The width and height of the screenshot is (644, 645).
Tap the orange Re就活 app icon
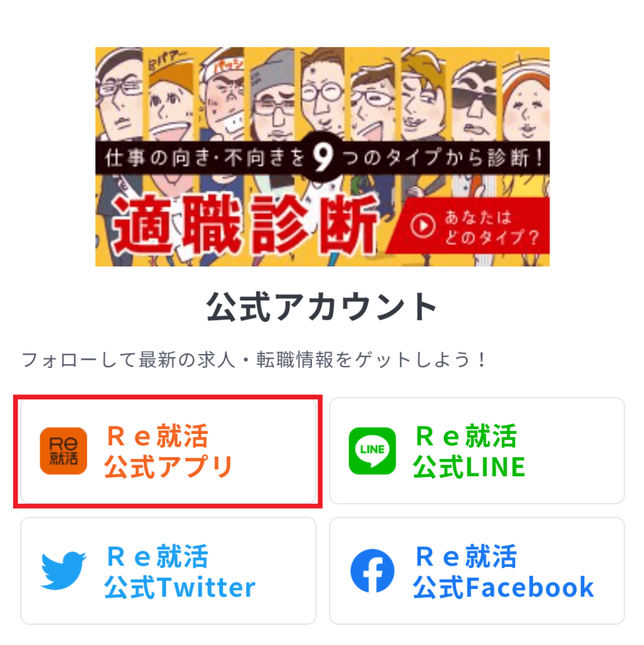(x=64, y=451)
